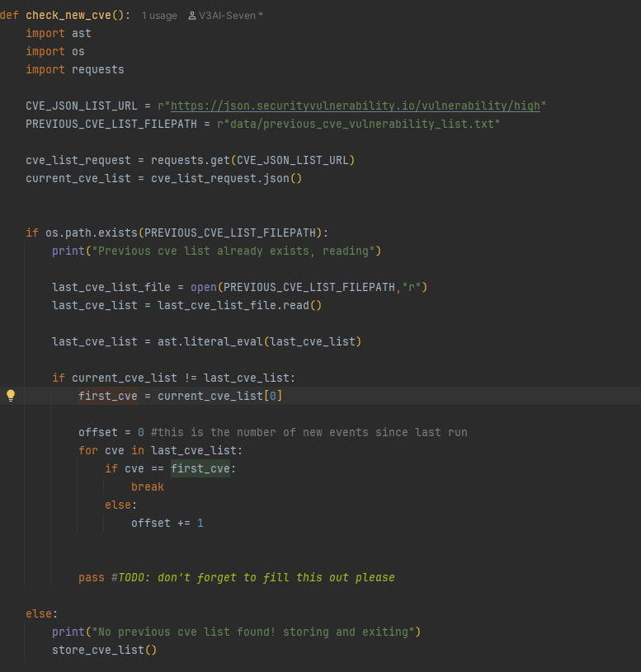Image resolution: width=641 pixels, height=672 pixels.
Task: Click the "Previous cve list already exists" string
Action: pos(235,251)
